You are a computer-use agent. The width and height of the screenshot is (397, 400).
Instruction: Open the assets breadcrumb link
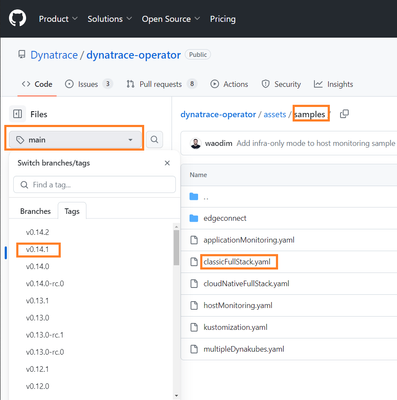275,115
